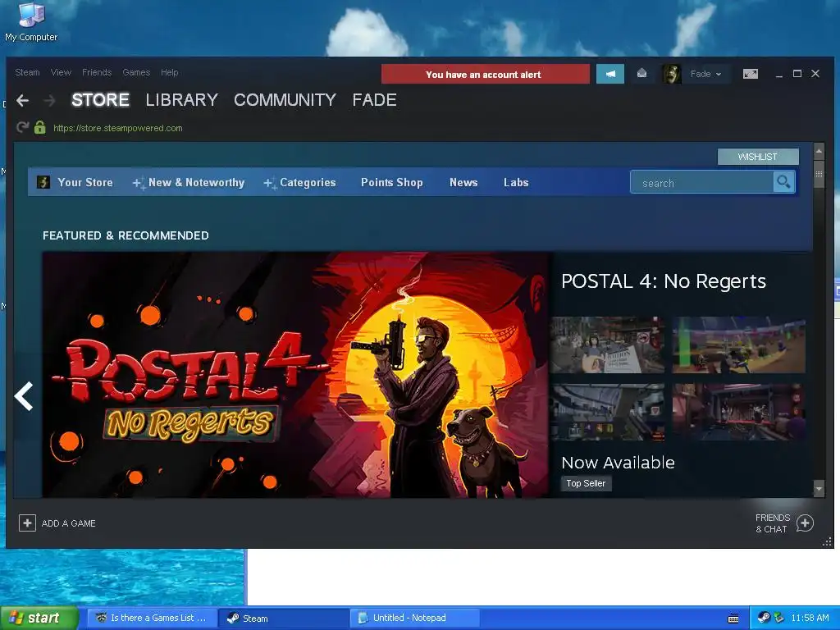
Task: Open My Computer desktop icon
Action: (x=31, y=22)
